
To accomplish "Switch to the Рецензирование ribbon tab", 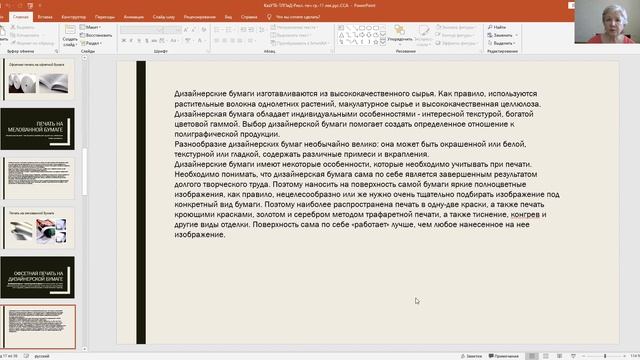I will 200,17.
